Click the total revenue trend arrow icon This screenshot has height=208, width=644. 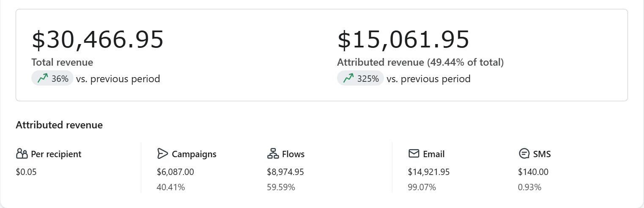click(x=43, y=78)
